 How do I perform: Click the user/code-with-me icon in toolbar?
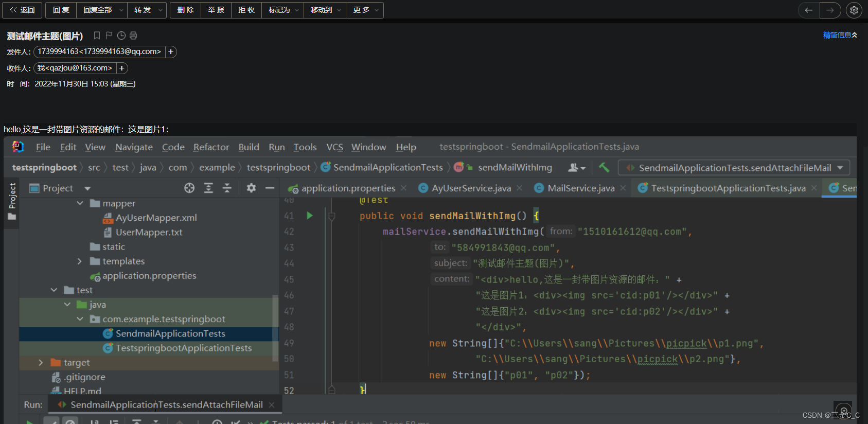point(576,168)
